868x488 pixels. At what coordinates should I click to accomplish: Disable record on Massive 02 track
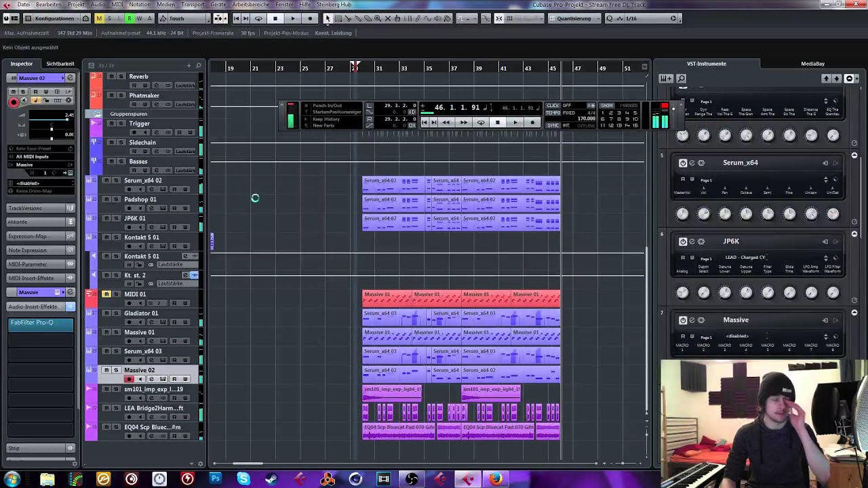[x=129, y=379]
